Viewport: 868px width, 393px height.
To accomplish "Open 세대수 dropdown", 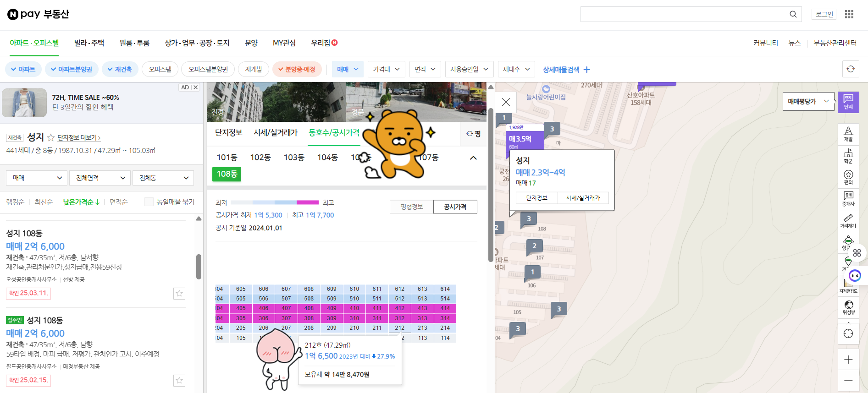I will pos(516,69).
